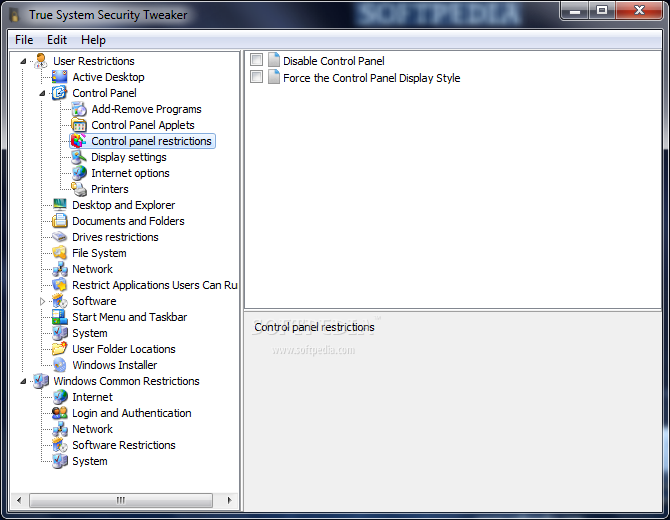Select the Windows Installer tree item
670x520 pixels.
pos(115,365)
